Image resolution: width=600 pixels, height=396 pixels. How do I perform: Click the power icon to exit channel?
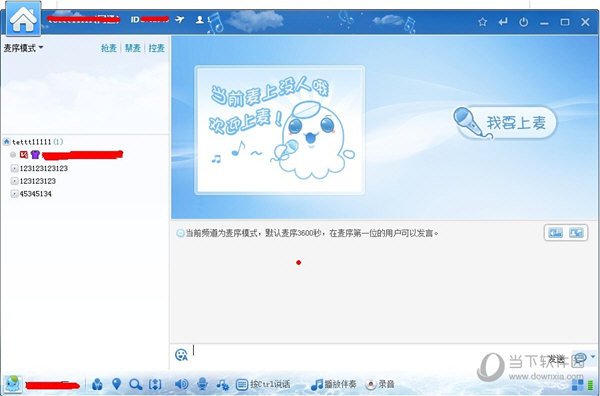pos(523,22)
